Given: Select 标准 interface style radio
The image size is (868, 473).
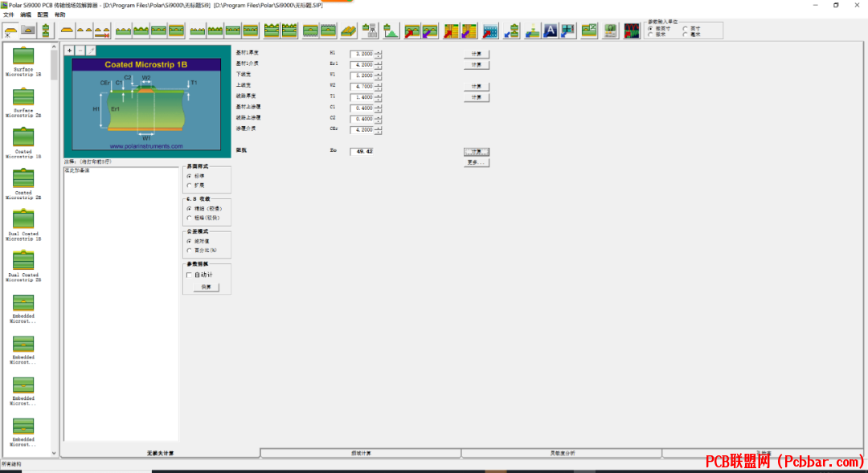Looking at the screenshot, I should pos(190,176).
